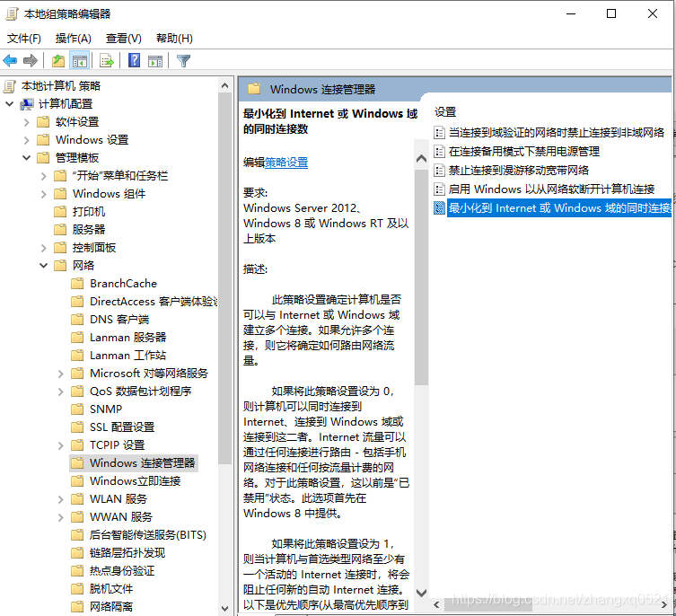Click the policy icon beside 当连接到域验证的网络时禁止连接到非域网络
The height and width of the screenshot is (616, 676).
point(439,132)
